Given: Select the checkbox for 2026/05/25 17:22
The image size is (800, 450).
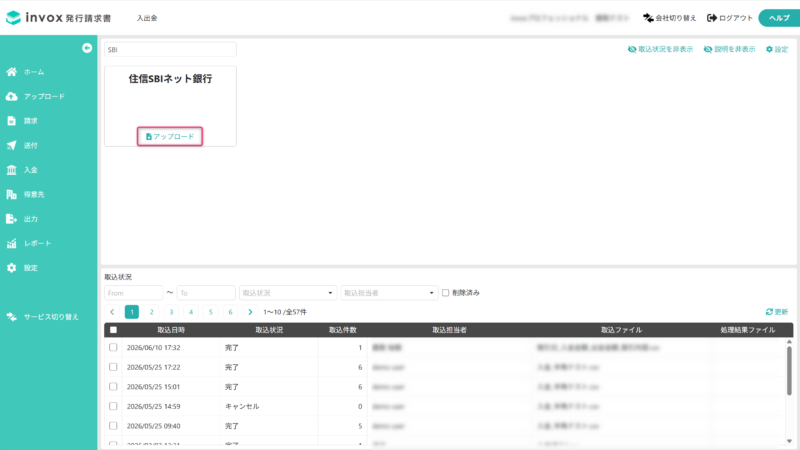Looking at the screenshot, I should click(x=113, y=367).
